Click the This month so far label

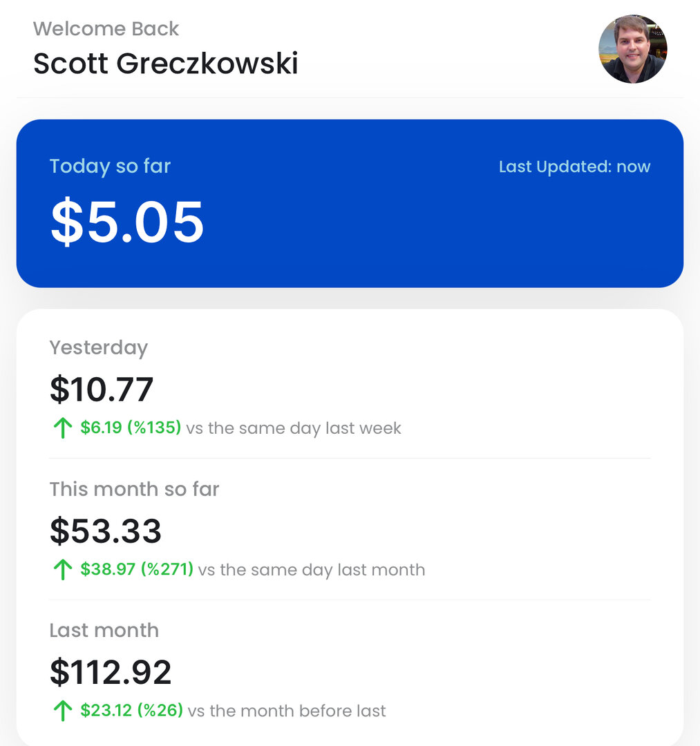[134, 489]
